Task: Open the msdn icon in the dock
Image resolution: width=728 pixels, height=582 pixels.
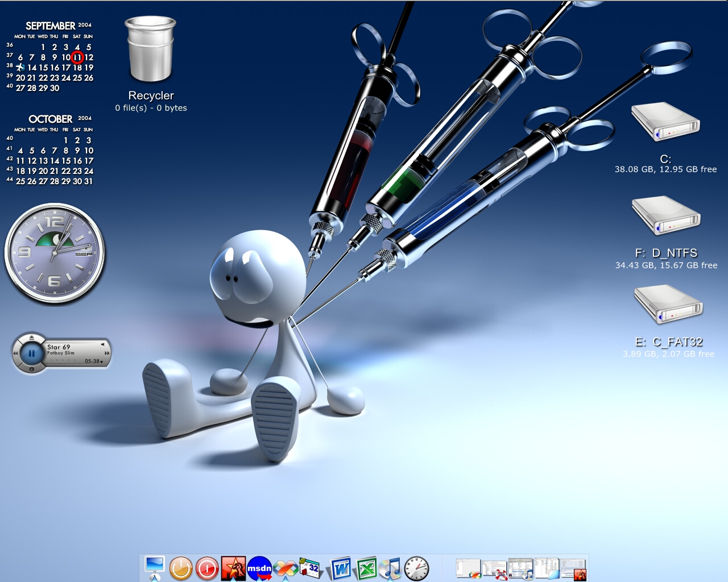Action: pos(259,568)
